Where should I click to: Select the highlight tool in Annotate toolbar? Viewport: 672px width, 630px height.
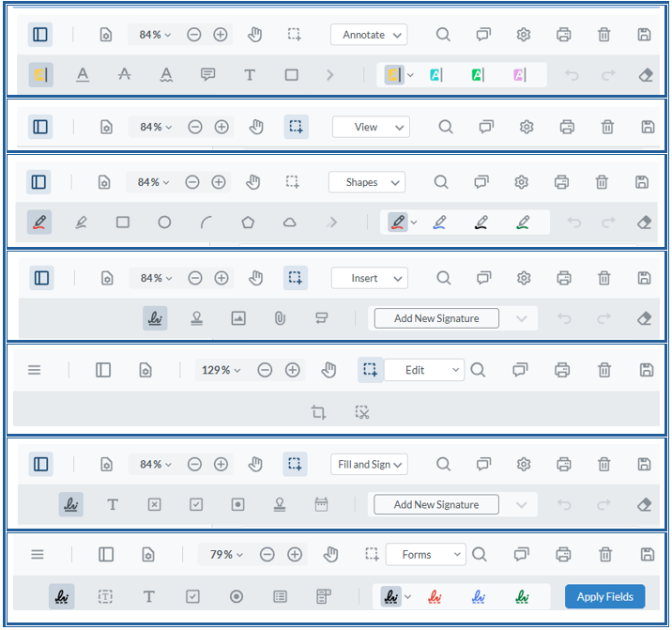(x=40, y=75)
